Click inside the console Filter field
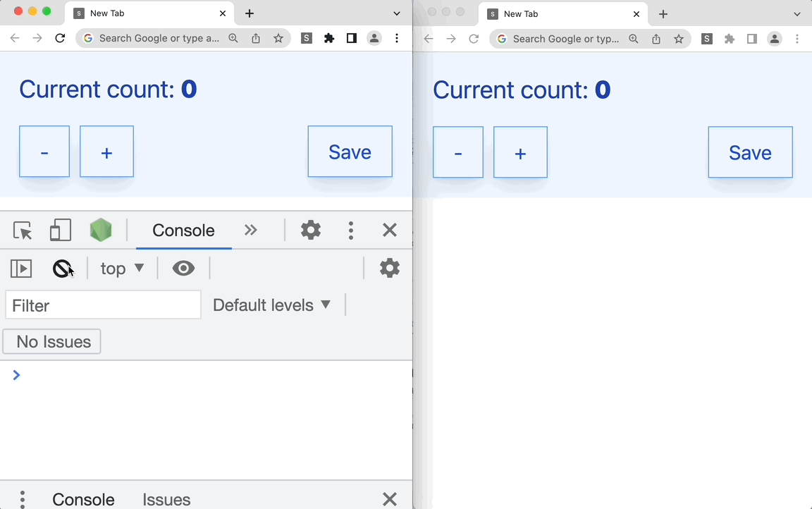The width and height of the screenshot is (812, 509). [102, 305]
